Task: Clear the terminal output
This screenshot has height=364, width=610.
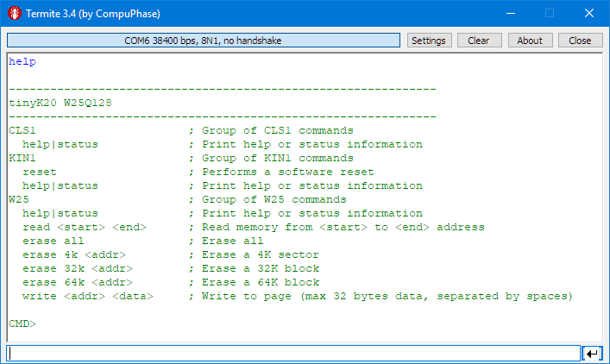Action: click(478, 41)
